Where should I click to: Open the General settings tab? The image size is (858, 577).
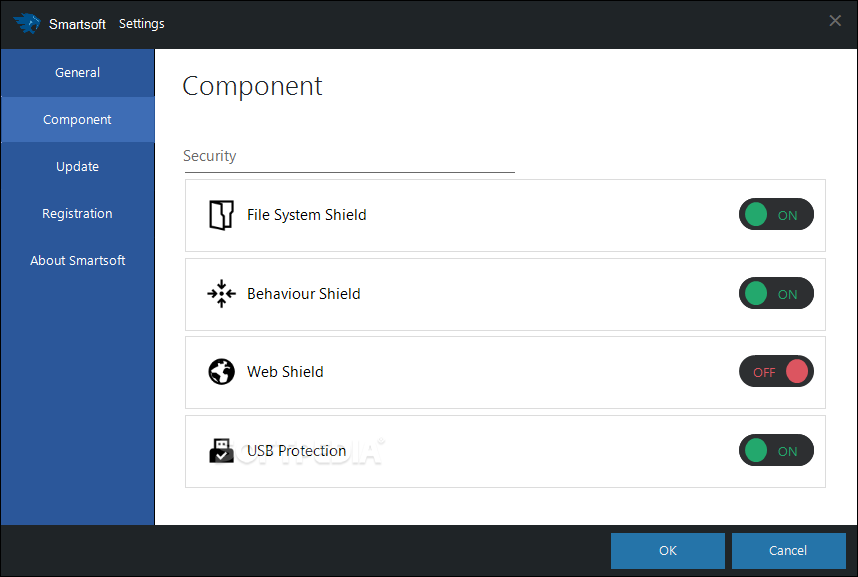coord(78,73)
